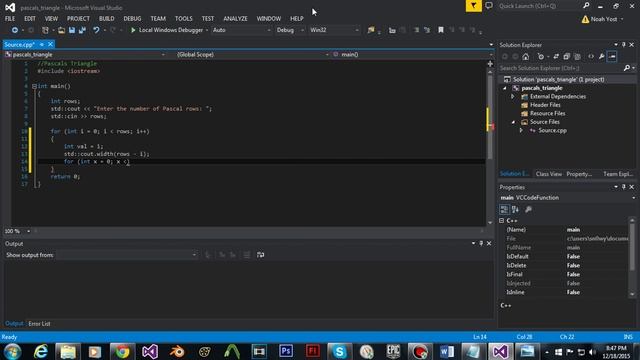Image resolution: width=640 pixels, height=360 pixels.
Task: Expand the Source.cpp tree node
Action: coord(521,130)
